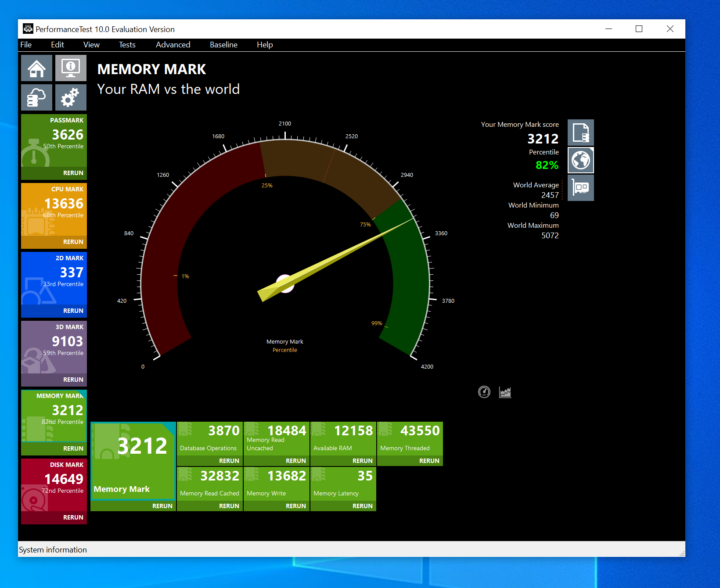720x588 pixels.
Task: Click the MEMORY MARK heading
Action: coord(151,69)
